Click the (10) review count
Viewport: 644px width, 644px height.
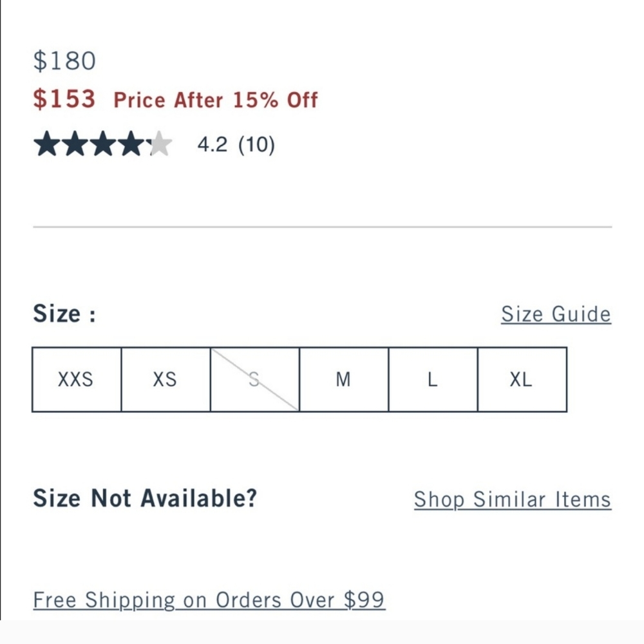tap(256, 144)
